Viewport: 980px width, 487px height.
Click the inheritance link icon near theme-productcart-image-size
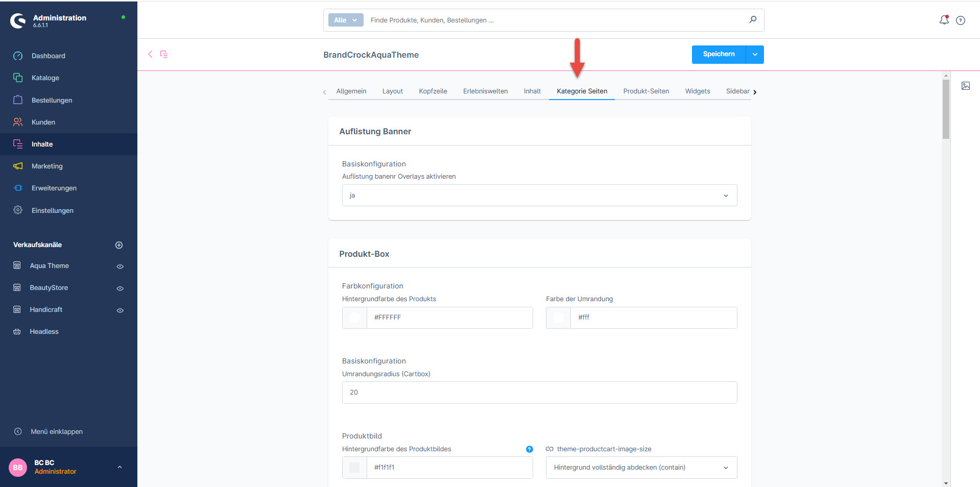point(549,449)
